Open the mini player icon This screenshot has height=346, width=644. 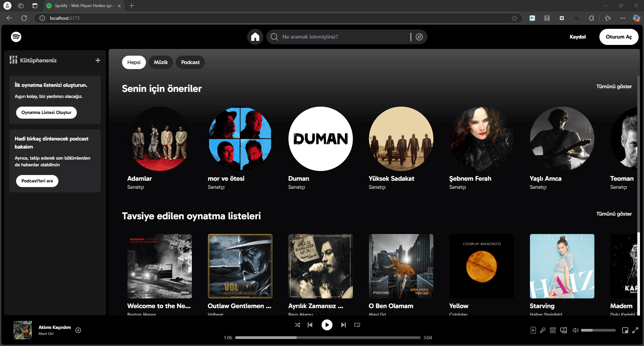(x=625, y=330)
